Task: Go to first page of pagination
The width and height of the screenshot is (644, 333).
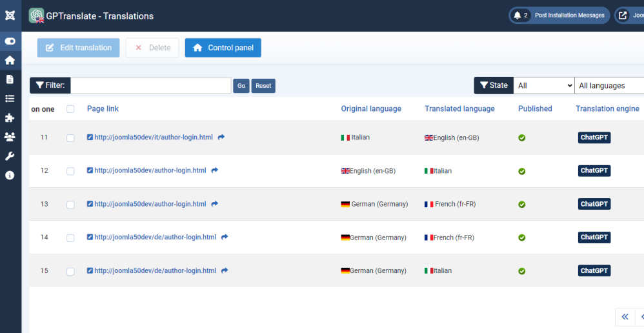Action: click(x=625, y=317)
